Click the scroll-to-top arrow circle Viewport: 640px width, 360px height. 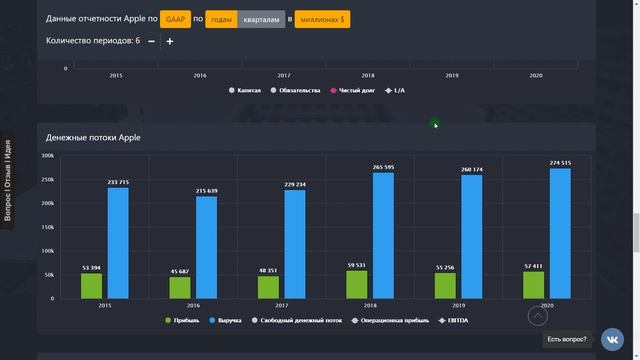pyautogui.click(x=538, y=316)
